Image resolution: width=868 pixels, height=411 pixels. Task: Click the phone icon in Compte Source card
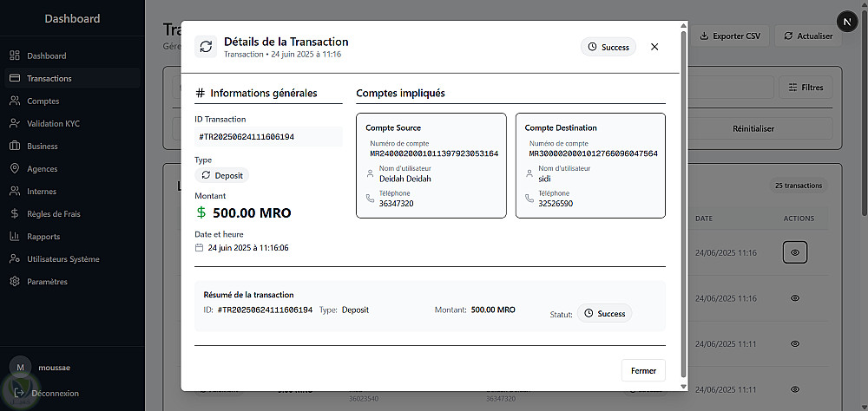[x=371, y=198]
